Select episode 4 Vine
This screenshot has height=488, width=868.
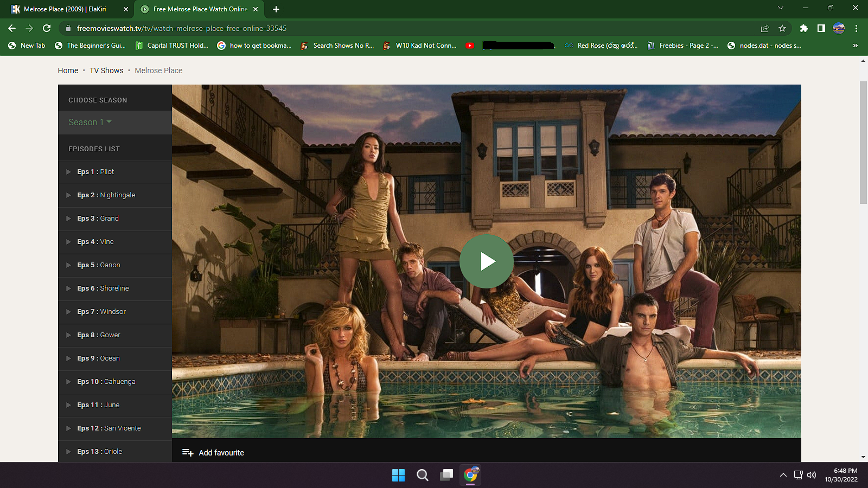point(115,242)
